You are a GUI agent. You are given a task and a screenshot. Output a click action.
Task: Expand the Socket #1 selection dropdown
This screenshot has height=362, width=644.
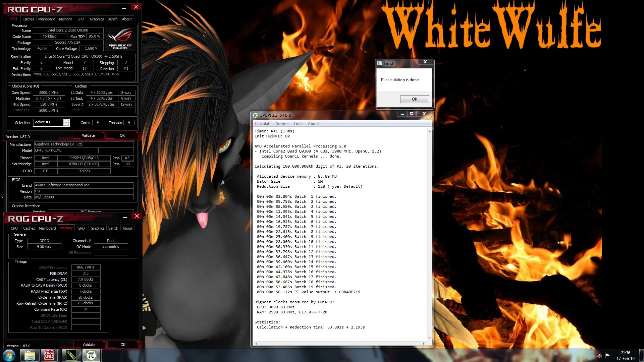pyautogui.click(x=66, y=123)
